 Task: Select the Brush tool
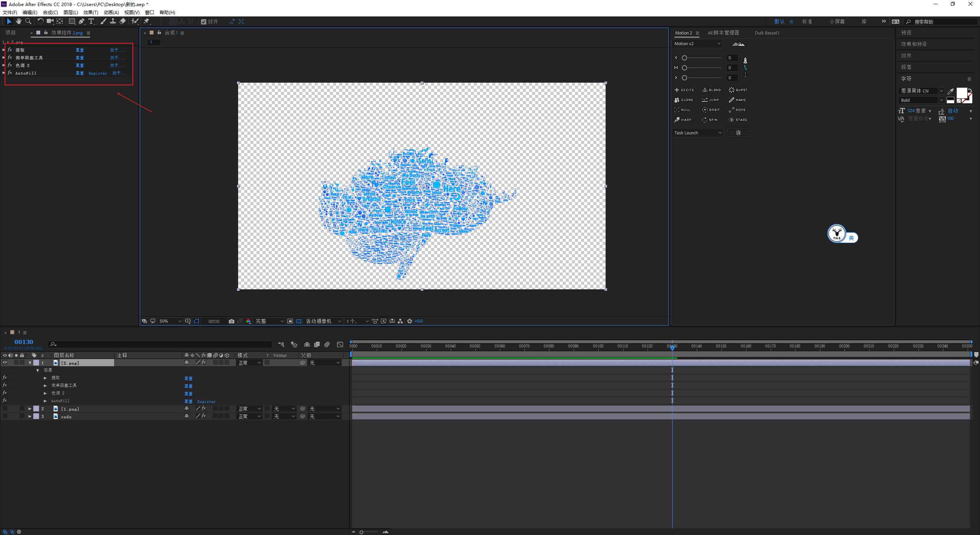(x=103, y=21)
